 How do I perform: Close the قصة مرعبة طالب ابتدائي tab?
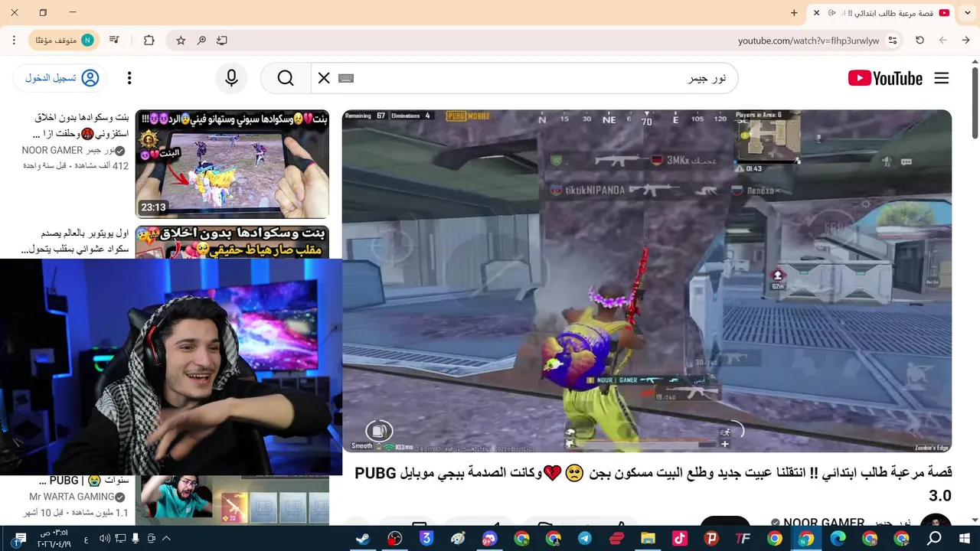coord(816,13)
